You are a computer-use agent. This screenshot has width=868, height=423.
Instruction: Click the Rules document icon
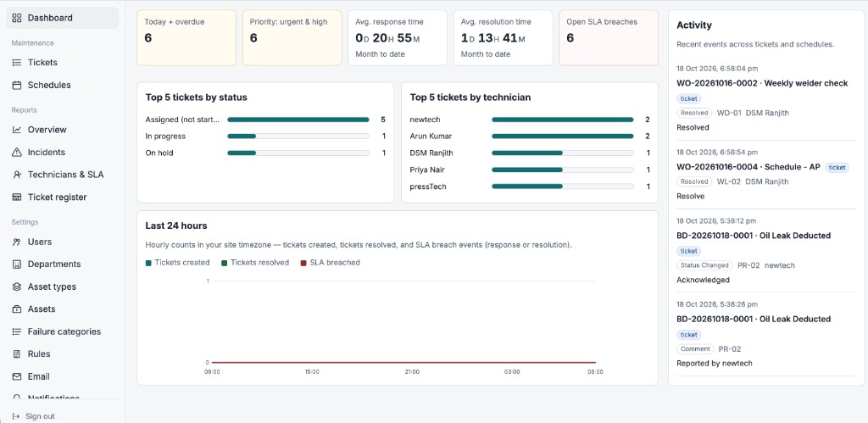pyautogui.click(x=17, y=353)
